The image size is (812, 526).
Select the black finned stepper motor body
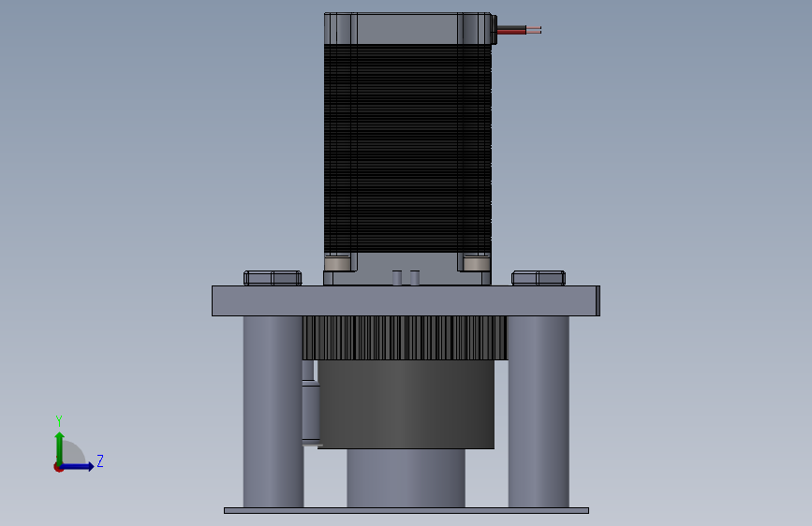[x=407, y=149]
